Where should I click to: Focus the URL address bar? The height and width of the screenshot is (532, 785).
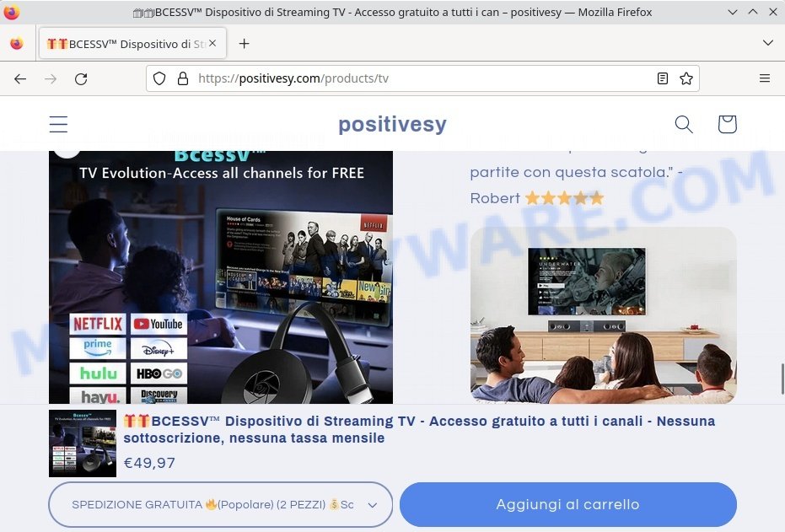(x=422, y=78)
